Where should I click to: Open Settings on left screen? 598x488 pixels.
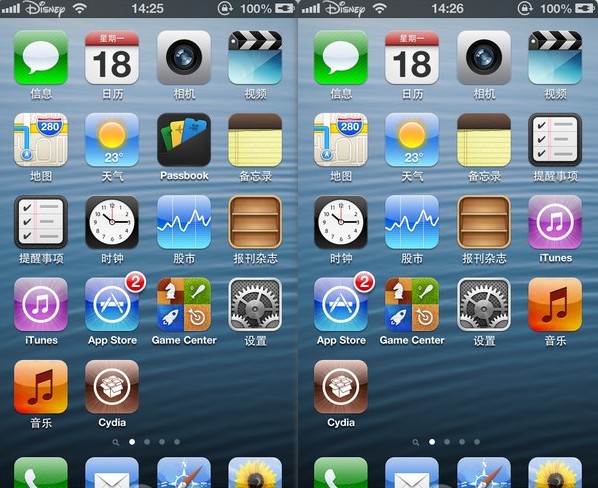coord(255,305)
